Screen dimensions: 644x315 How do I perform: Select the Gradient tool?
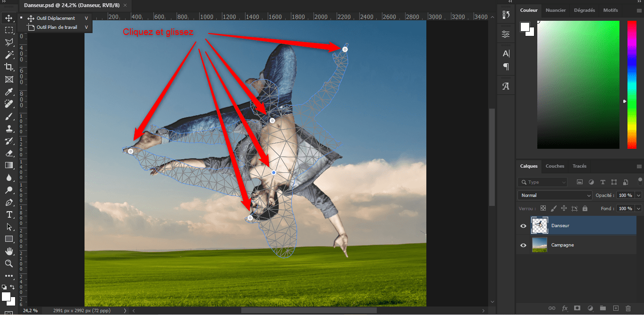pos(8,165)
